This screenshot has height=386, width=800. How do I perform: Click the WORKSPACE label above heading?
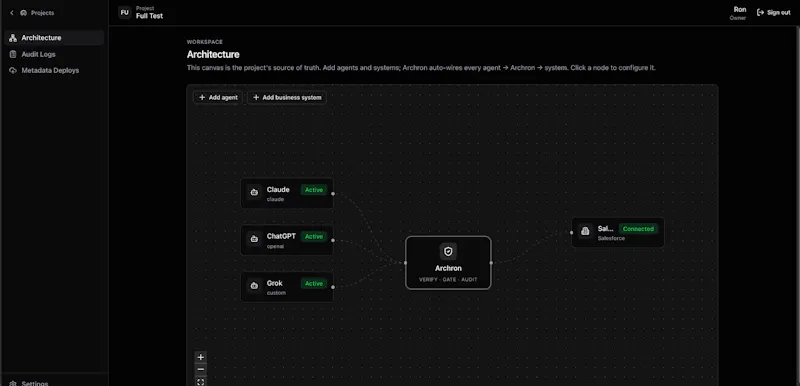[205, 42]
